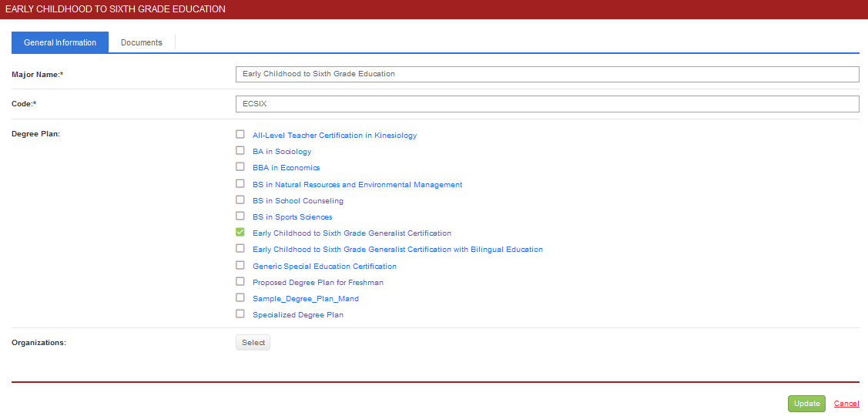Check Generalist Certification with Bilingual Education box
Viewport: 868px width, 416px height.
240,248
